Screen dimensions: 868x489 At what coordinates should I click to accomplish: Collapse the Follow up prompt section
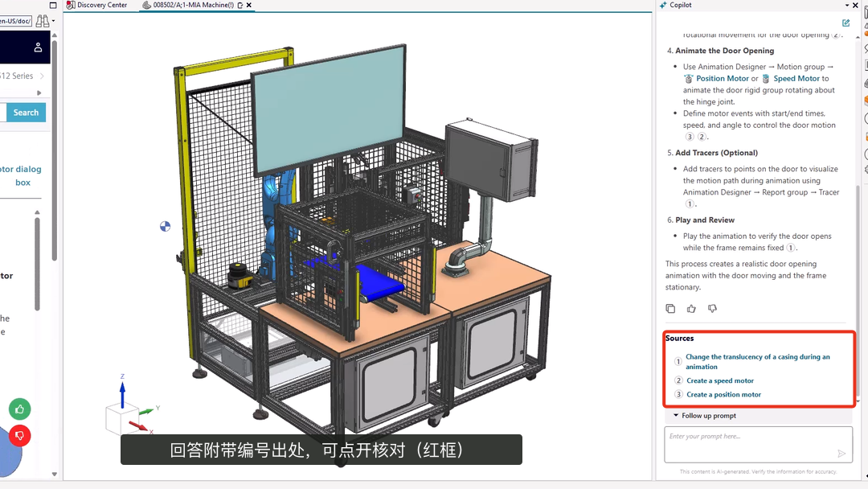coord(676,415)
